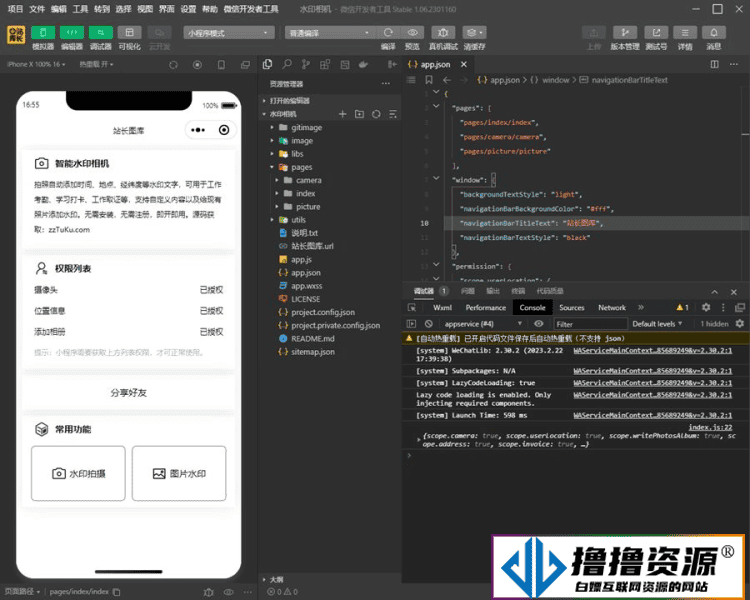750x600 pixels.
Task: Click the clear cache icon
Action: [474, 33]
